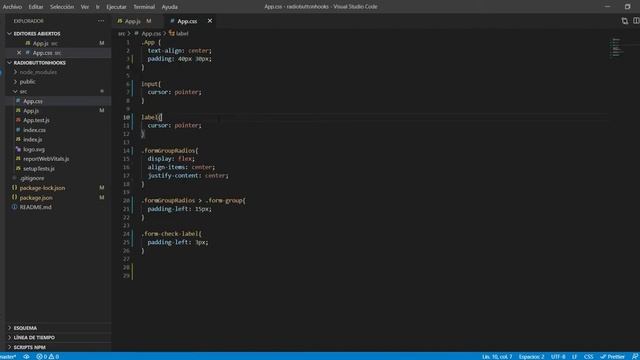Screen dimensions: 640x360
Task: Restore down the VS Code window
Action: pos(627,7)
